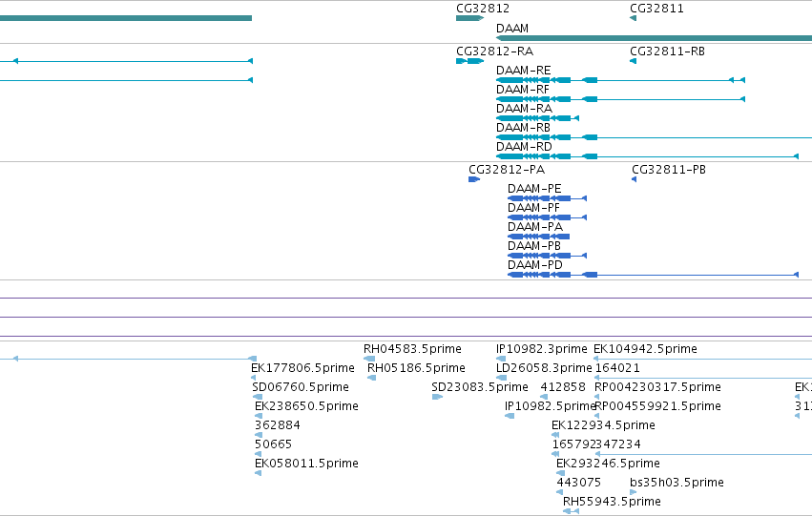This screenshot has width=812, height=516.
Task: Click the RP004559921.5prime EST label
Action: pos(657,407)
